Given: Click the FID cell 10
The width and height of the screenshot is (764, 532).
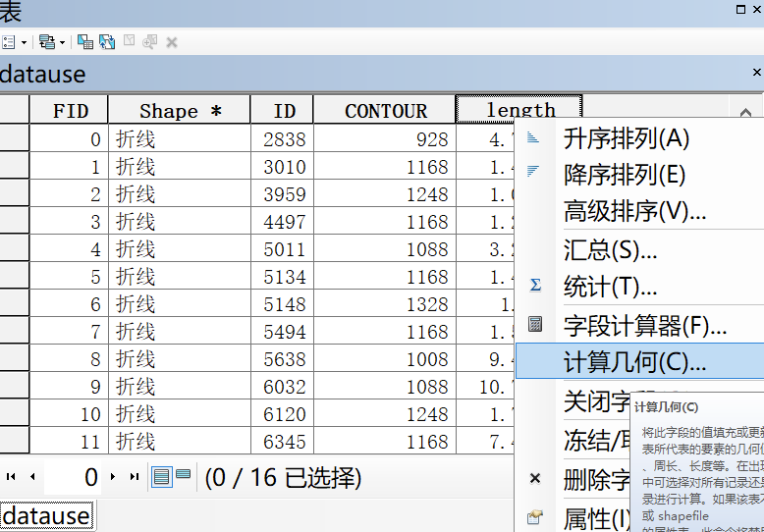Looking at the screenshot, I should 69,413.
